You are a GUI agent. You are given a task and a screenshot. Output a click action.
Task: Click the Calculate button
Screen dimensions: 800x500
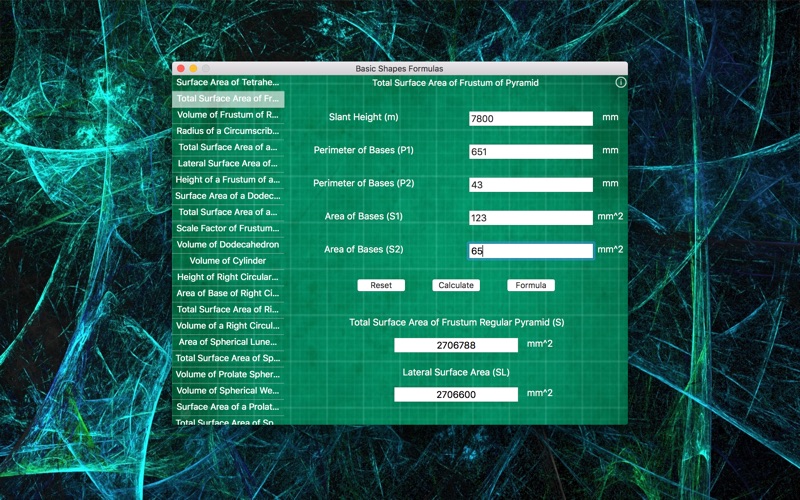pos(456,285)
